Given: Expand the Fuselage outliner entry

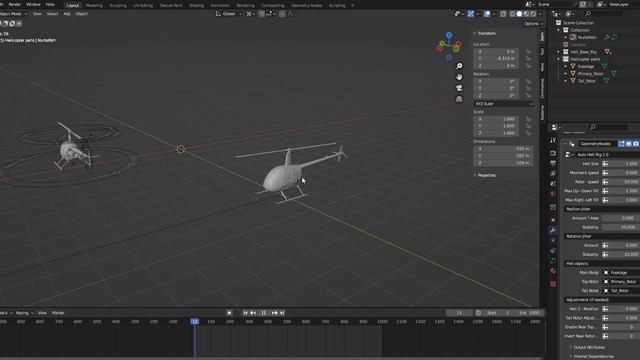Looking at the screenshot, I should (566, 67).
